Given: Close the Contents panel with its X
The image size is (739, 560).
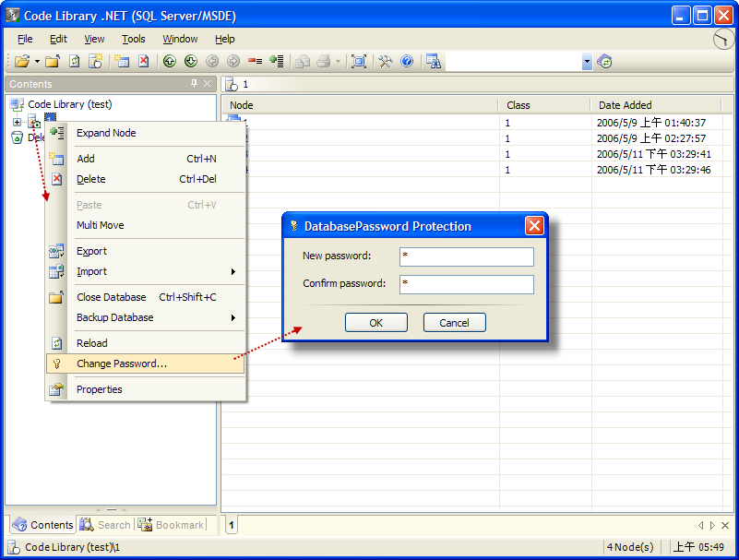Looking at the screenshot, I should (207, 83).
